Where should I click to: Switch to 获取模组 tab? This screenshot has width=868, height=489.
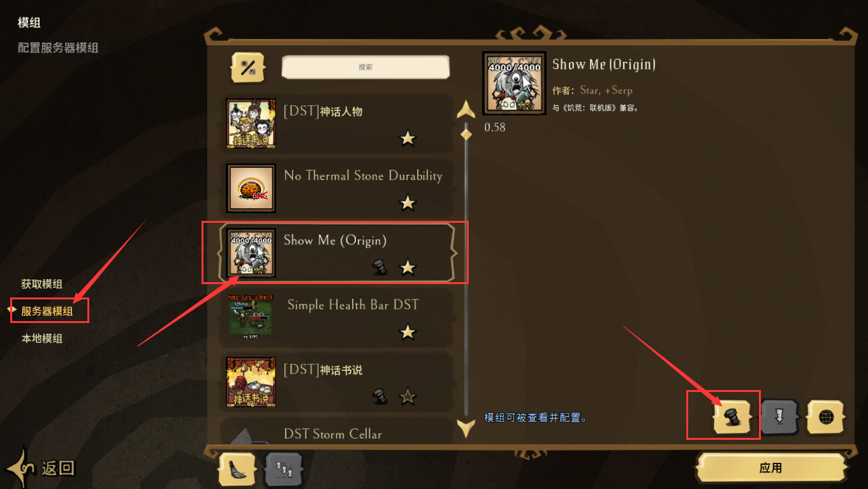[x=42, y=284]
